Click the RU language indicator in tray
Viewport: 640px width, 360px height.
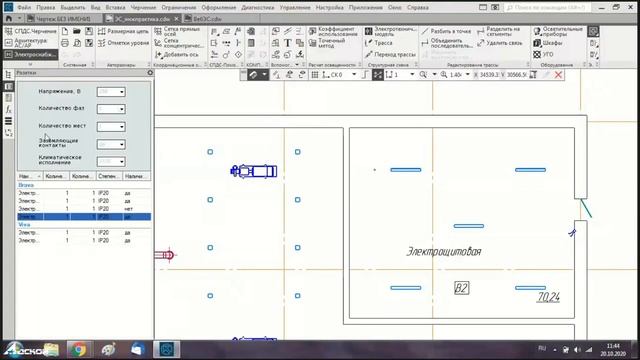click(x=542, y=348)
